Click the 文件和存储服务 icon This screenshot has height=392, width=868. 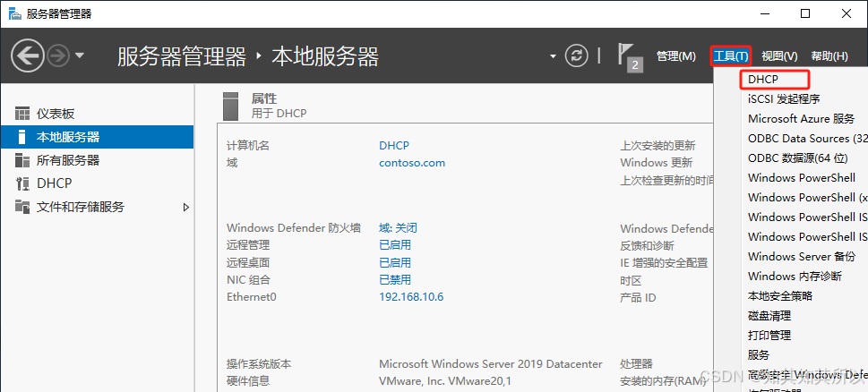(x=22, y=207)
